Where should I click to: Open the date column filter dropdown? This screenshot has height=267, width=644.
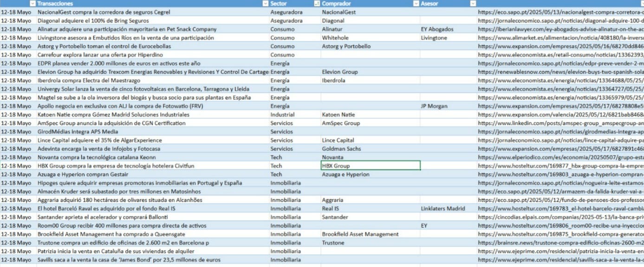coord(33,3)
